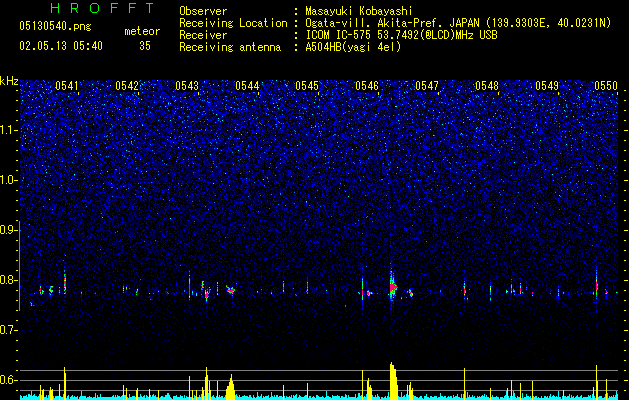
Task: Click the 0549 time marker
Action: 547,86
